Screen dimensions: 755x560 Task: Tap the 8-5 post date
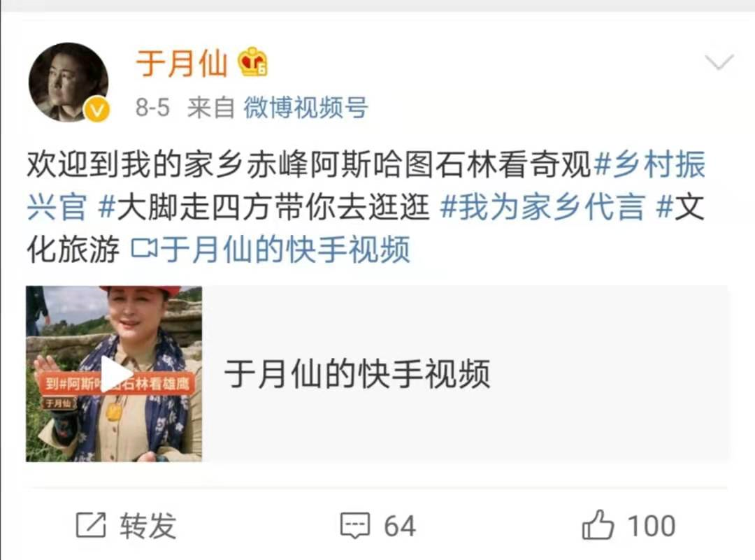click(152, 108)
